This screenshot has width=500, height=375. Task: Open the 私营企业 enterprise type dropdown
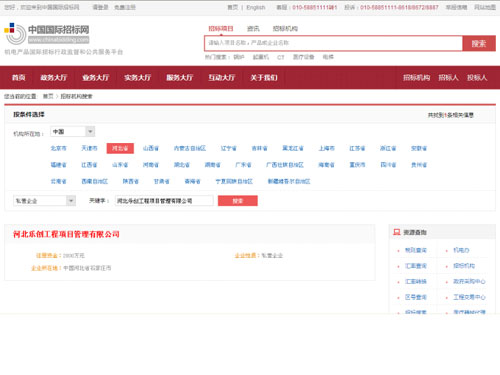coord(44,201)
